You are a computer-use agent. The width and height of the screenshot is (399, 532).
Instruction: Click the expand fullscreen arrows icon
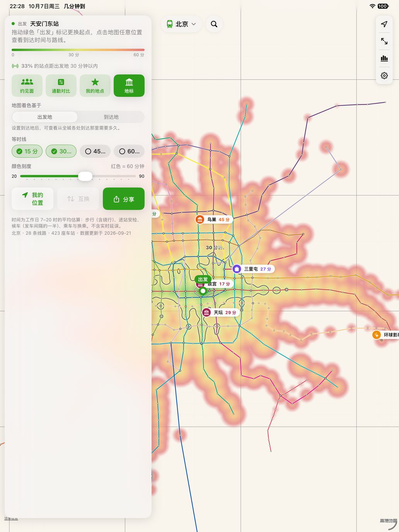pos(384,41)
